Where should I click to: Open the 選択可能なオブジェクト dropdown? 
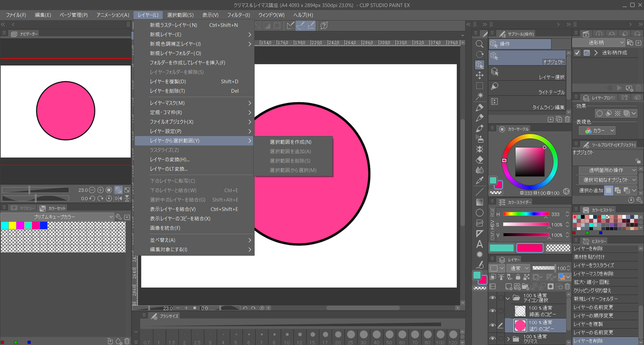(608, 180)
